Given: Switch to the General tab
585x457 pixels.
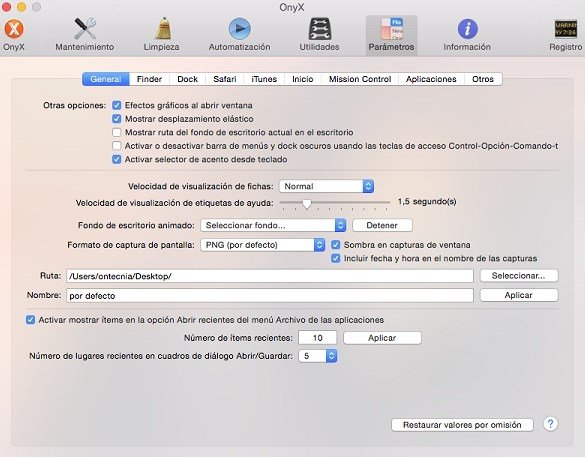Looking at the screenshot, I should [x=106, y=79].
